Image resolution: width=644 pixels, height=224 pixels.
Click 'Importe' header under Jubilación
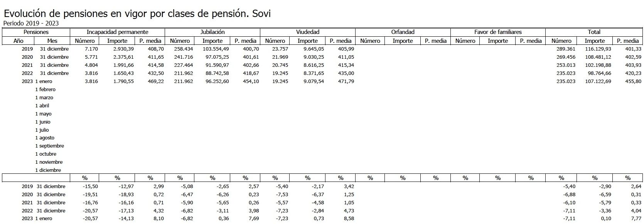coord(212,41)
